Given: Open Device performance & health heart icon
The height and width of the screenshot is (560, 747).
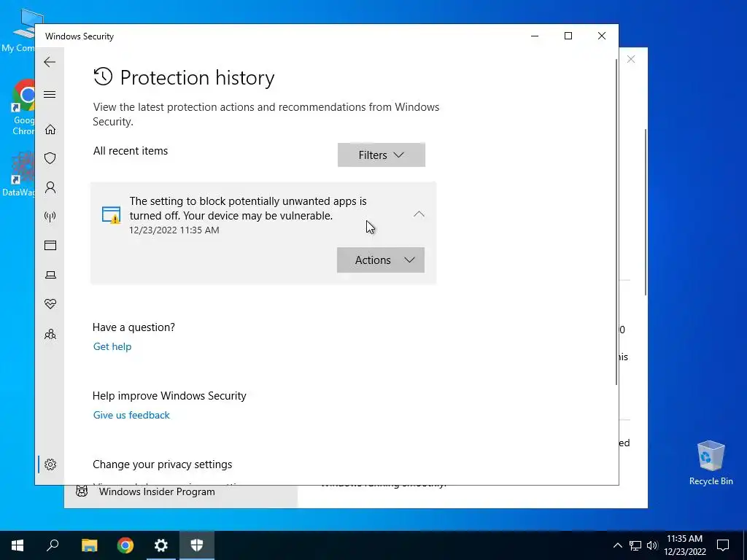Looking at the screenshot, I should point(50,303).
